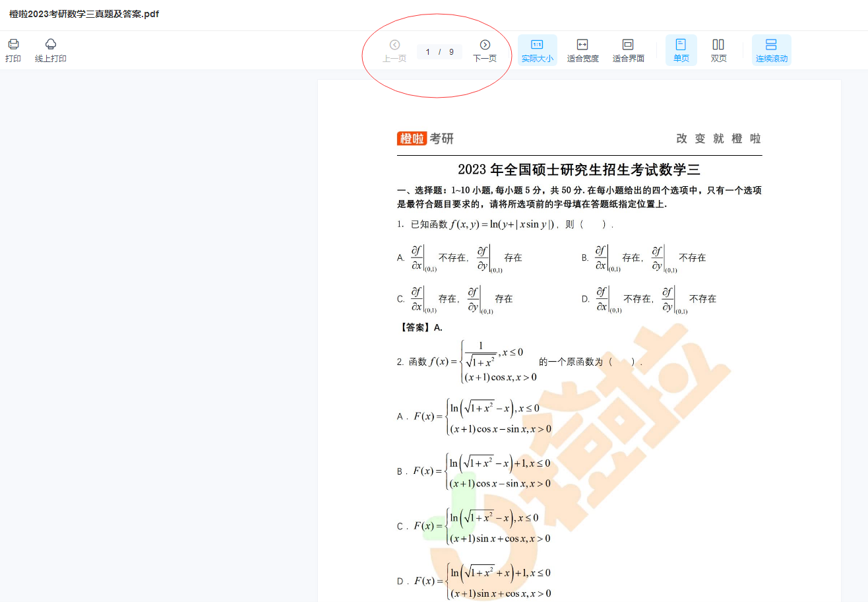This screenshot has width=868, height=602.
Task: Click the 【答案】A. answer text
Action: coord(421,327)
